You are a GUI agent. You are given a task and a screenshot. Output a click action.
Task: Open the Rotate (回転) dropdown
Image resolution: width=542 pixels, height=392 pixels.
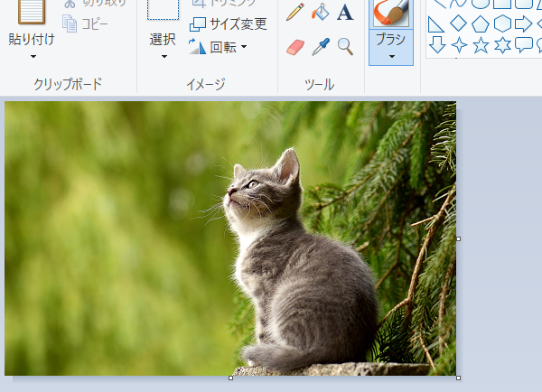click(x=218, y=47)
